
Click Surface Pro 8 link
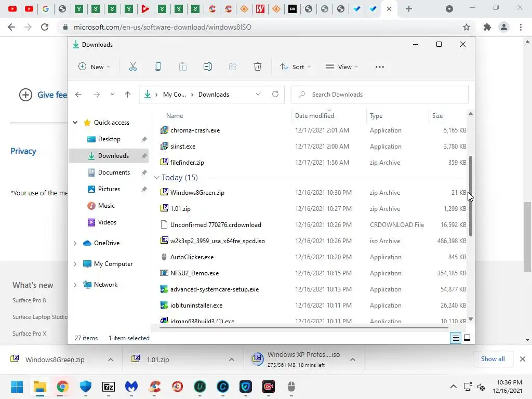pos(29,300)
